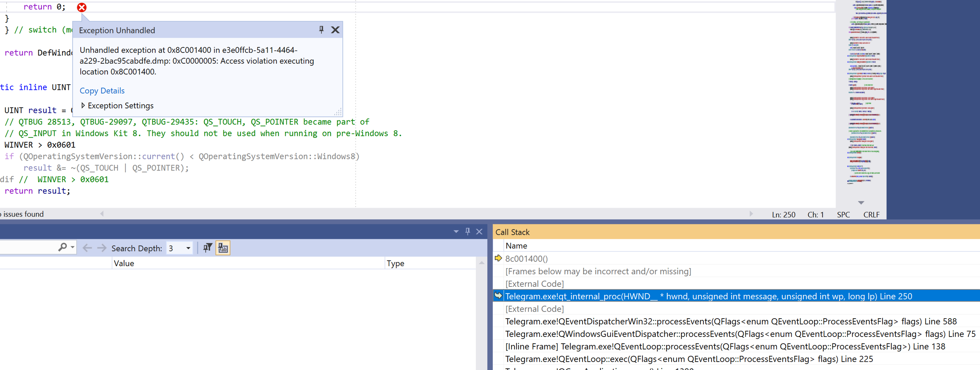Click the Call Stack panel title
This screenshot has height=370, width=980.
pyautogui.click(x=512, y=232)
